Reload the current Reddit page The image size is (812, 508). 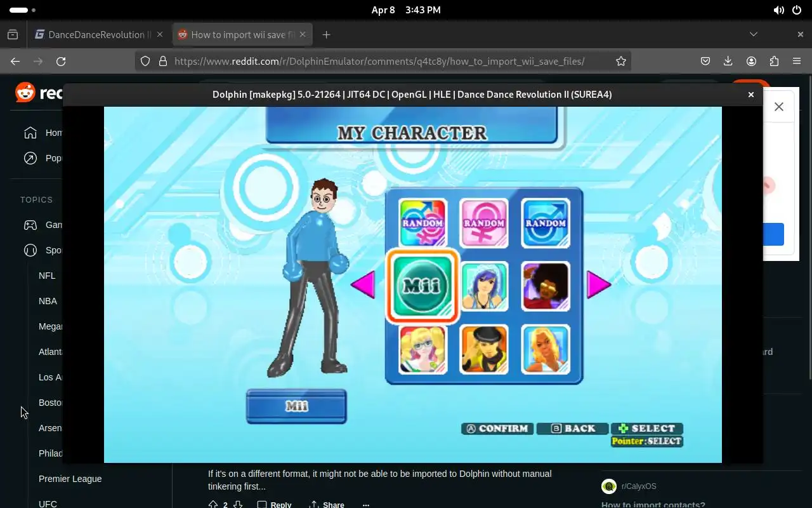coord(61,61)
